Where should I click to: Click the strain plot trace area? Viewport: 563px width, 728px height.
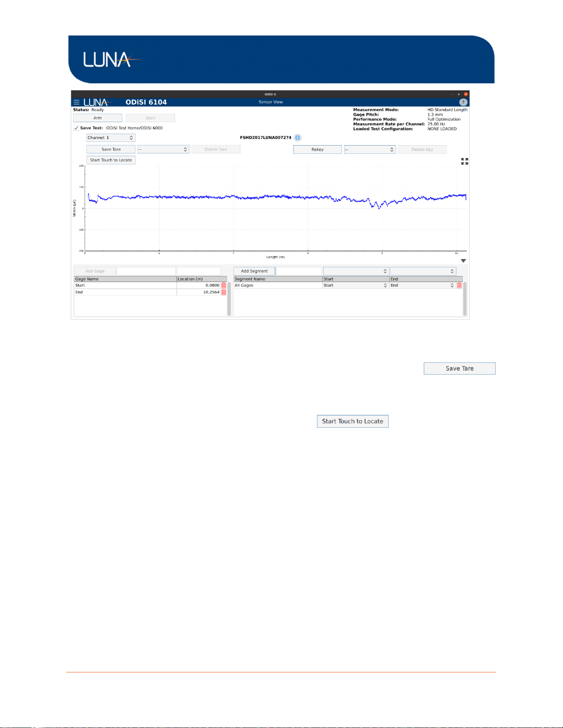pos(276,208)
